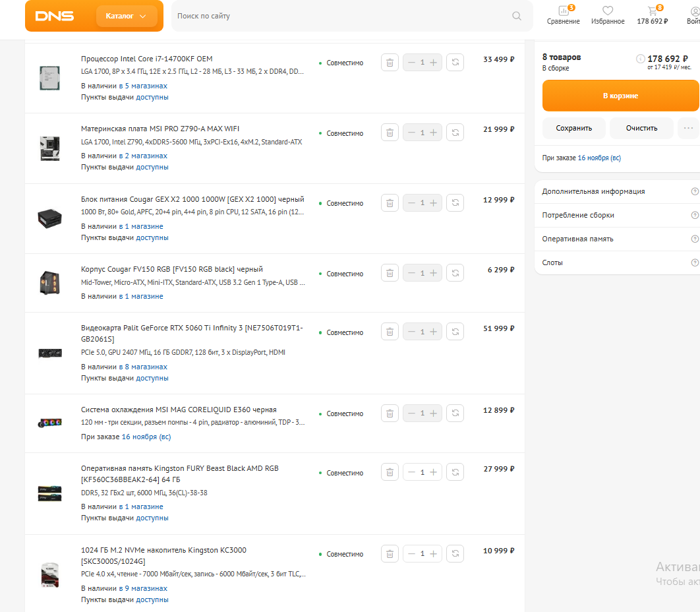Click the DNS logo
The height and width of the screenshot is (612, 700).
(x=55, y=16)
